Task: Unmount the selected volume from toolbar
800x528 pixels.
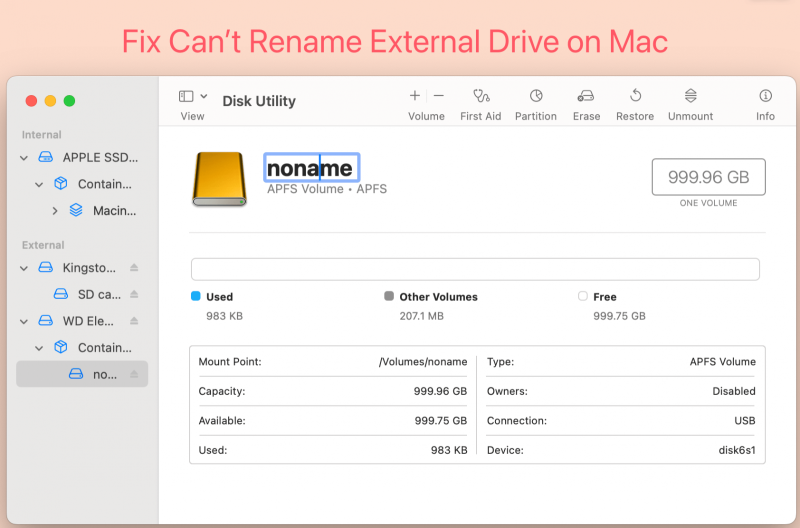Action: pos(690,96)
